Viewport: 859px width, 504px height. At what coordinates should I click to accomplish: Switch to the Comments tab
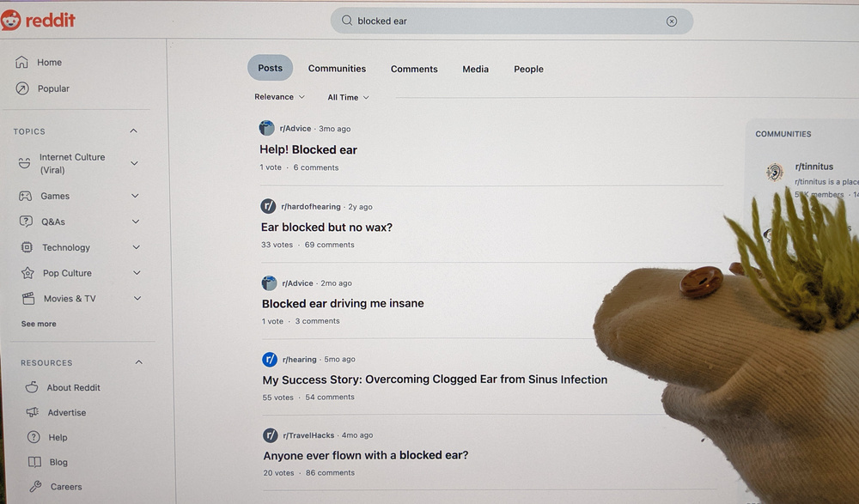(x=414, y=69)
